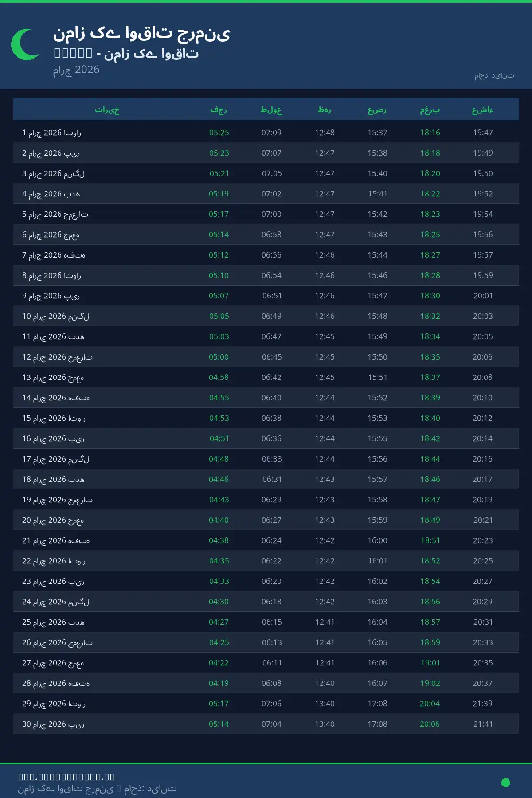Click the ماخذ: دیانت source link in header
Image resolution: width=532 pixels, height=798 pixels.
click(494, 76)
